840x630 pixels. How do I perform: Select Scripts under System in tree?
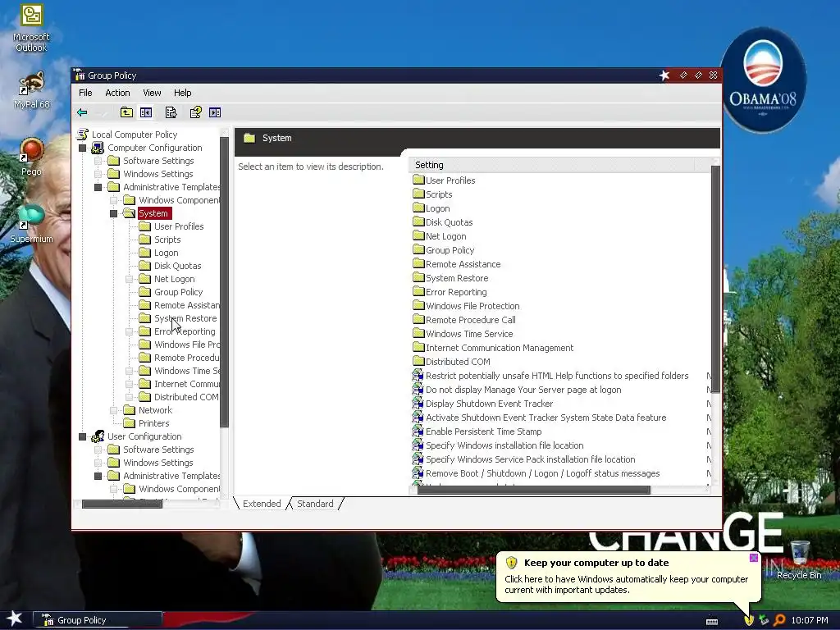tap(167, 240)
